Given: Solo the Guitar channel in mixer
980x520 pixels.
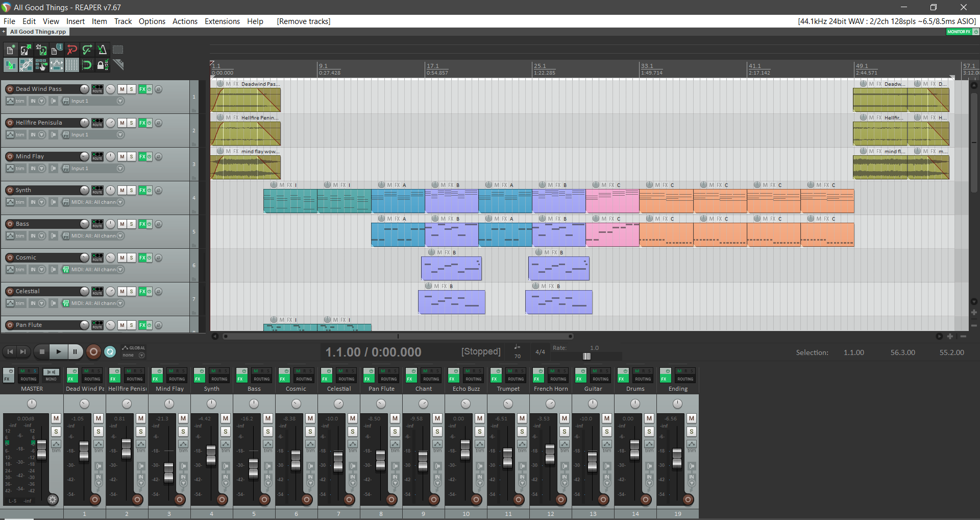Looking at the screenshot, I should pyautogui.click(x=607, y=432).
